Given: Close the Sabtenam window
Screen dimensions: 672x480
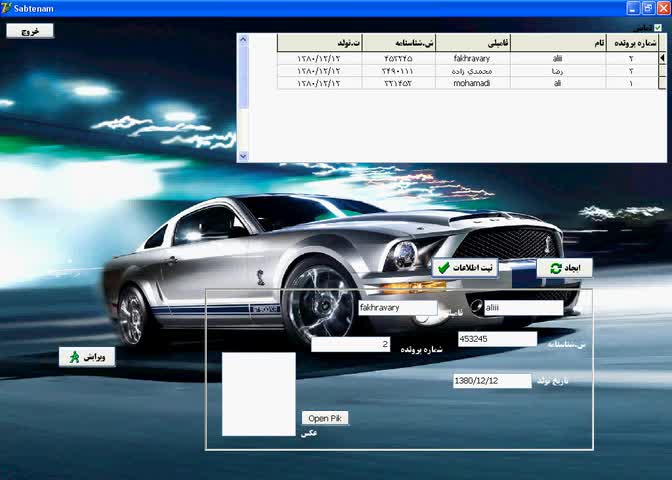Looking at the screenshot, I should point(664,8).
